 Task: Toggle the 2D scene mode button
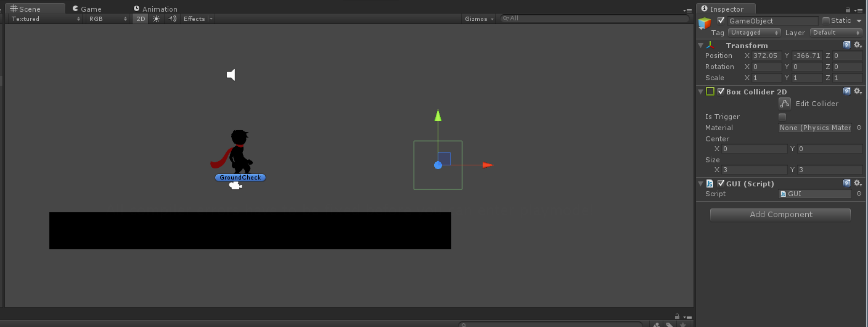coord(141,19)
